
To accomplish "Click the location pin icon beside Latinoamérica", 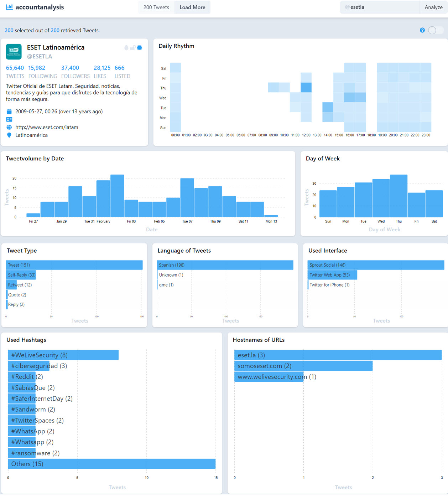I will [9, 135].
